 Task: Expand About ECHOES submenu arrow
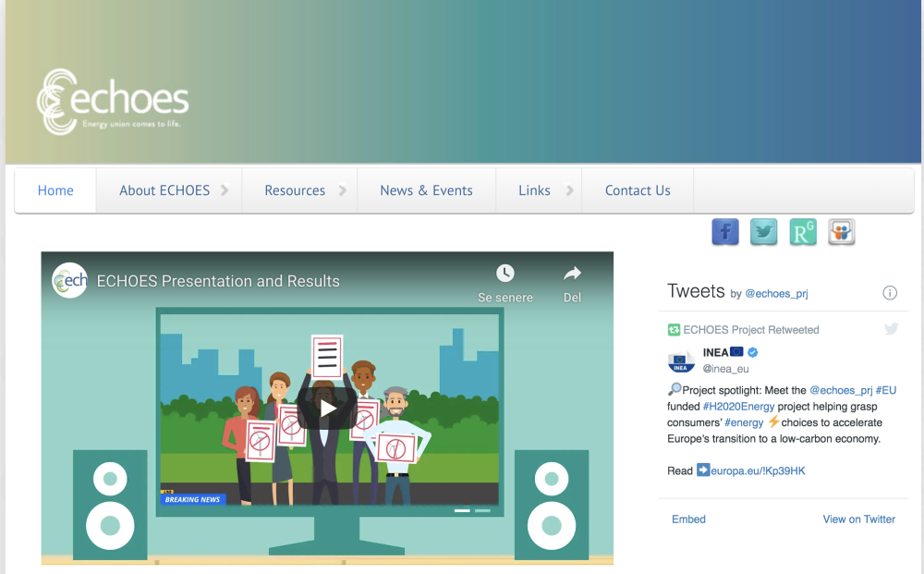(x=225, y=190)
